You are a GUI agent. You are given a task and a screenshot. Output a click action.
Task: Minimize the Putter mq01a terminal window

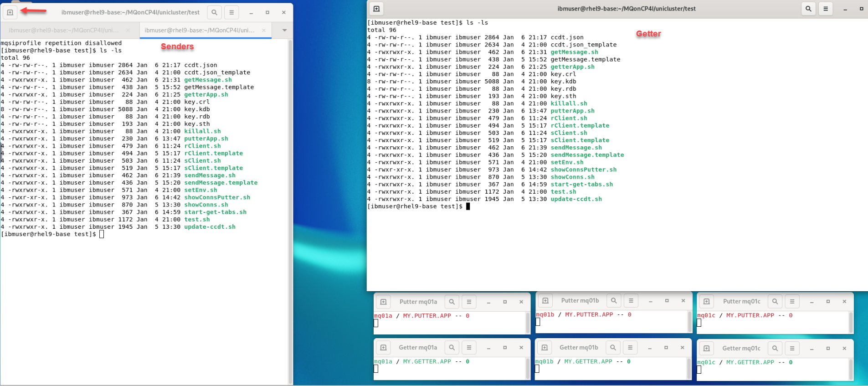[488, 302]
